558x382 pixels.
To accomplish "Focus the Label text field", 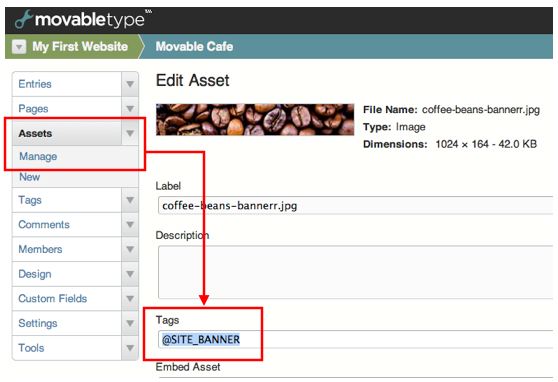I will (355, 205).
